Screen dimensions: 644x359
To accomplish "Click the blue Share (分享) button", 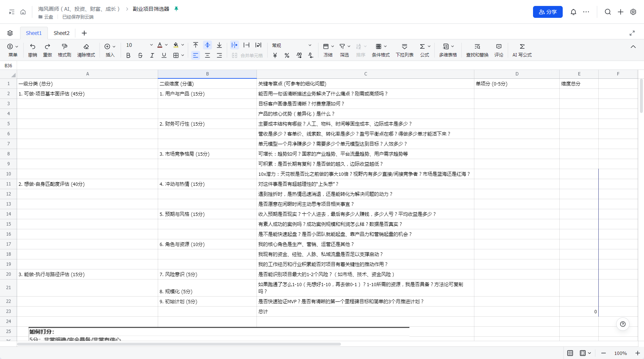I will tap(547, 12).
